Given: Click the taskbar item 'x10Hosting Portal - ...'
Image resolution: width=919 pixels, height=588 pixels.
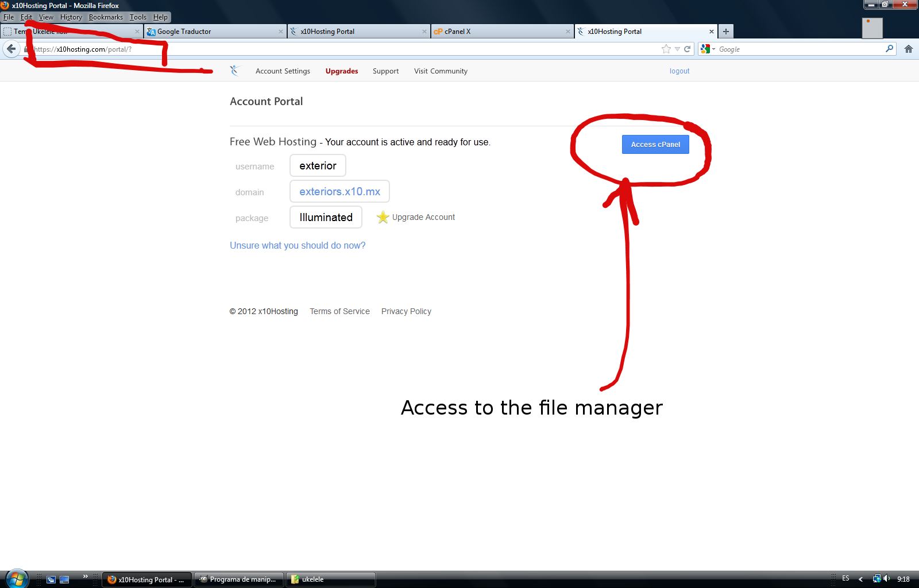Looking at the screenshot, I should tap(147, 579).
